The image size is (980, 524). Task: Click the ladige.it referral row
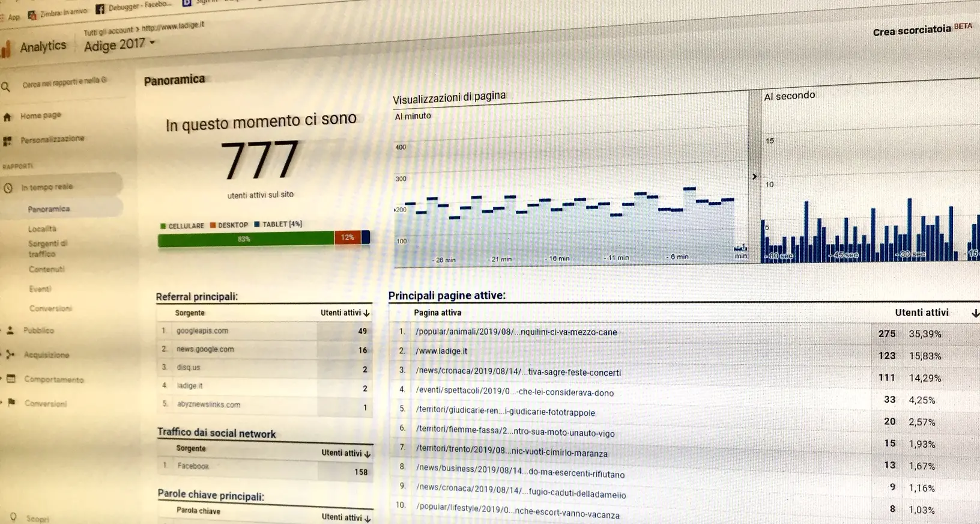[264, 387]
